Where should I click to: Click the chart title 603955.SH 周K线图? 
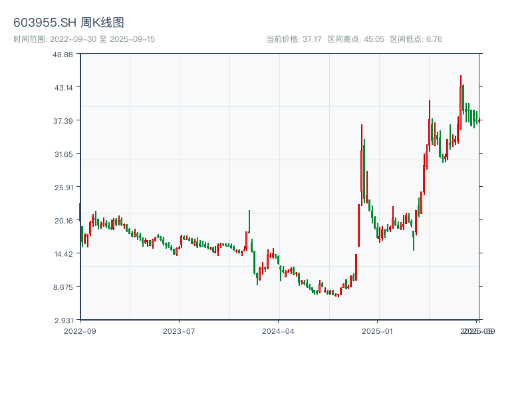point(68,23)
